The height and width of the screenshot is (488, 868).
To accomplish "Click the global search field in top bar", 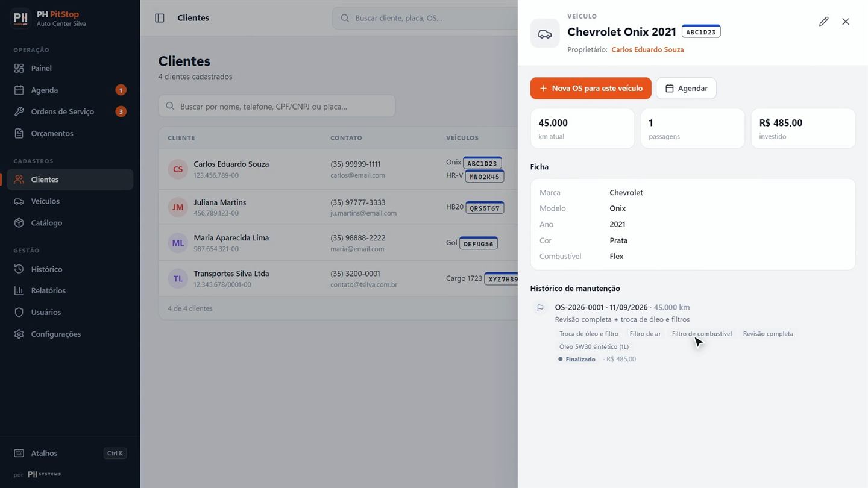I will pos(425,18).
